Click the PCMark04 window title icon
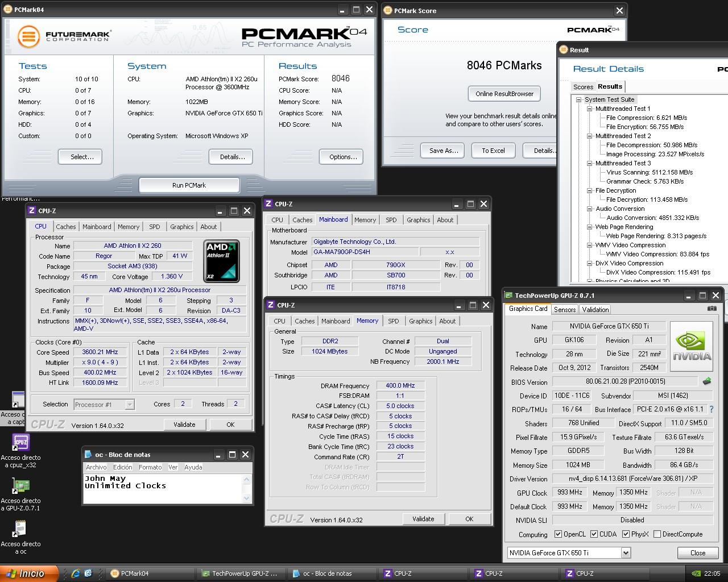This screenshot has height=582, width=728. click(x=8, y=10)
